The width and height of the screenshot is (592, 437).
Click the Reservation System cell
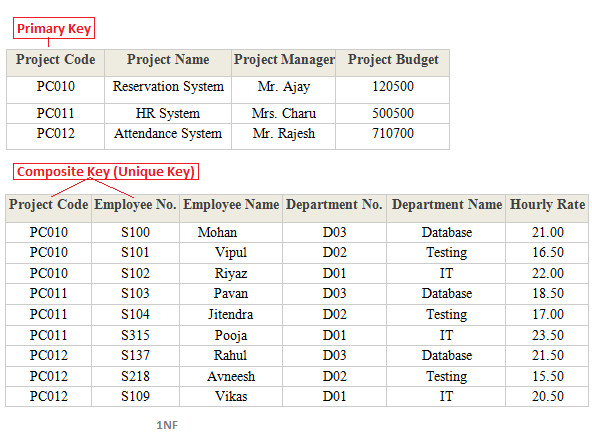pos(168,86)
